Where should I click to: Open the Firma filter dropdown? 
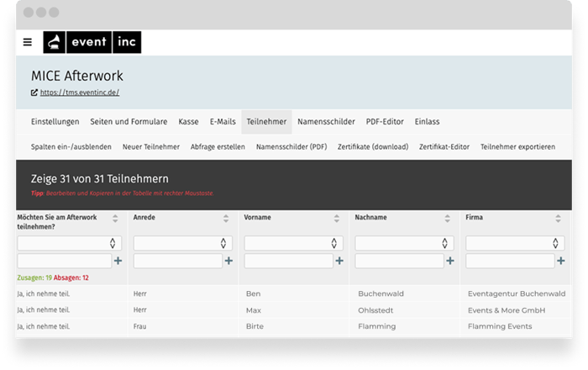[x=512, y=243]
